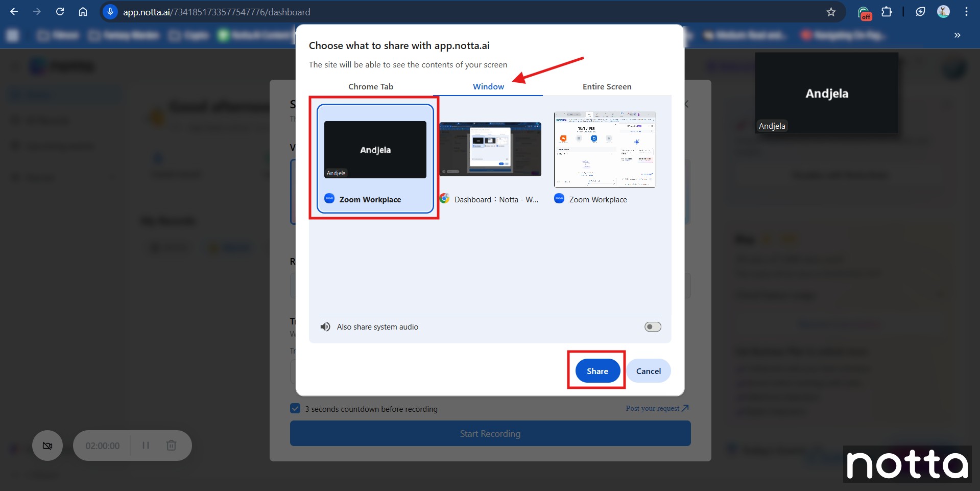Viewport: 980px width, 491px height.
Task: Open Chrome three-dot menu
Action: click(x=966, y=12)
